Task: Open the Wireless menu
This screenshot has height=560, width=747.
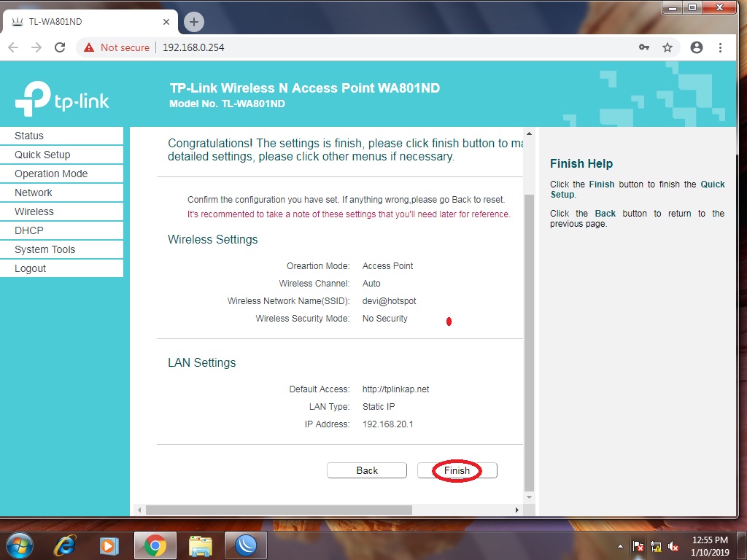Action: (61, 211)
